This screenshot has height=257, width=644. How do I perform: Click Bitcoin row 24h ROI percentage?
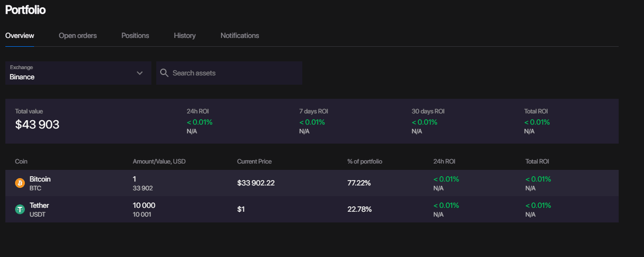pyautogui.click(x=446, y=179)
